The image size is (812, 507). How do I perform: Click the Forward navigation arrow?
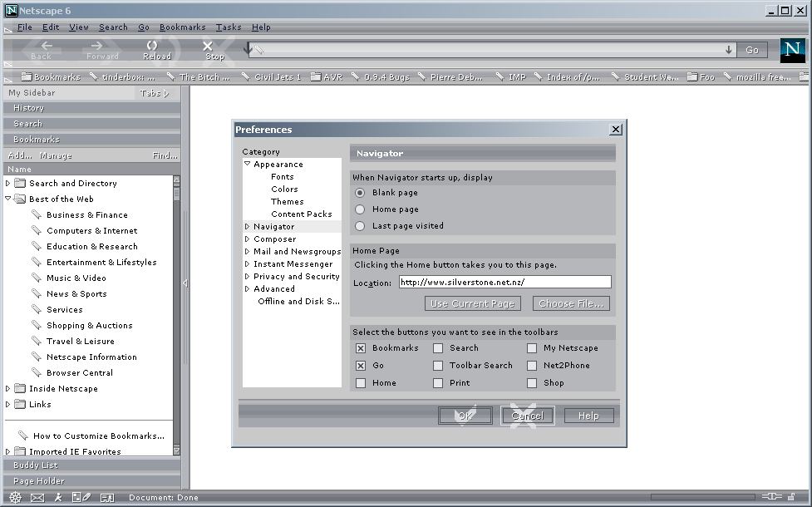pos(97,46)
